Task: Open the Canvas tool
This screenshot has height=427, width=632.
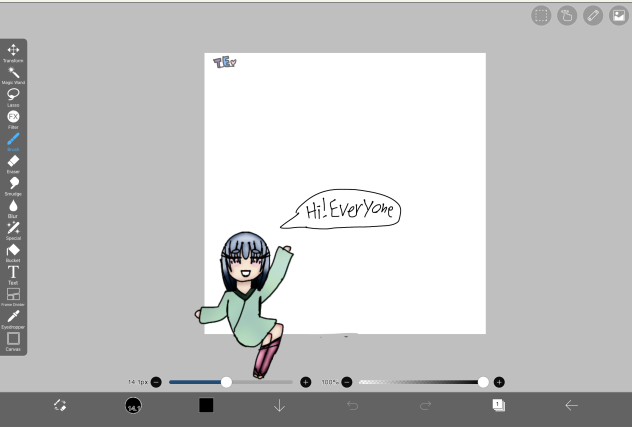Action: pyautogui.click(x=14, y=339)
